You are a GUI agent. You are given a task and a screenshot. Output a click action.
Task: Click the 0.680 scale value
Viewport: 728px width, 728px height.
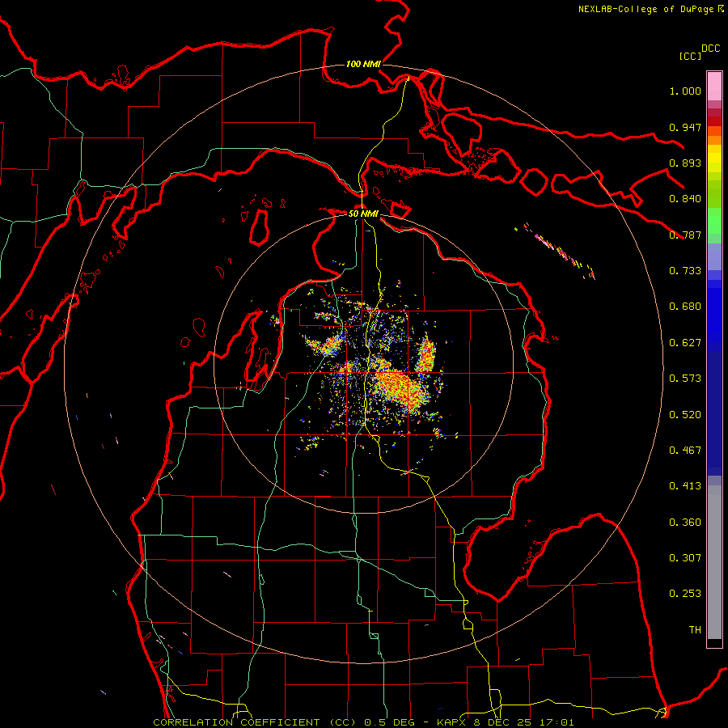685,307
